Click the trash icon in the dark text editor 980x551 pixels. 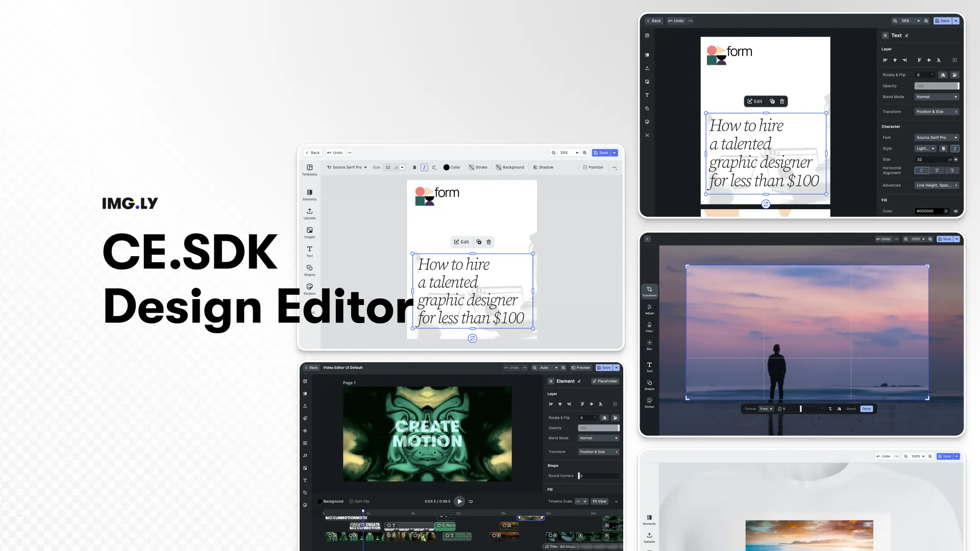(782, 102)
